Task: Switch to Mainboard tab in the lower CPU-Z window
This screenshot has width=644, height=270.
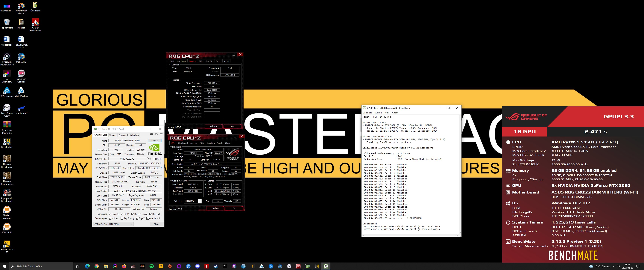Action: coord(183,143)
